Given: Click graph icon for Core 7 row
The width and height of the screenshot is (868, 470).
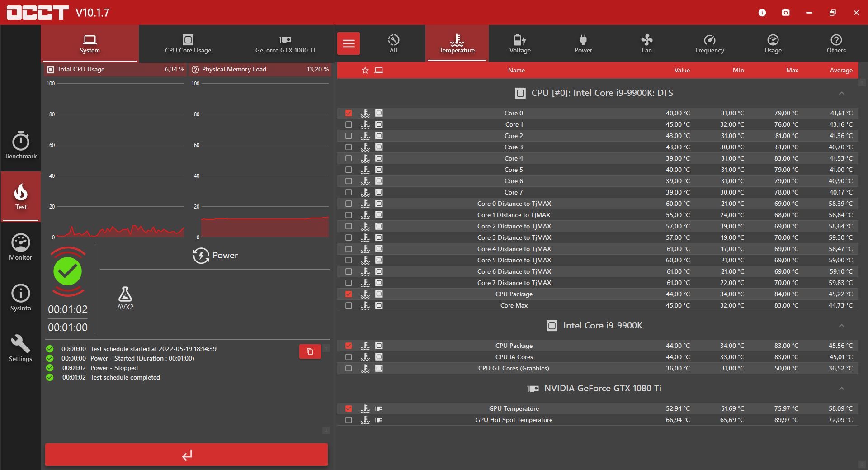Looking at the screenshot, I should [x=365, y=192].
